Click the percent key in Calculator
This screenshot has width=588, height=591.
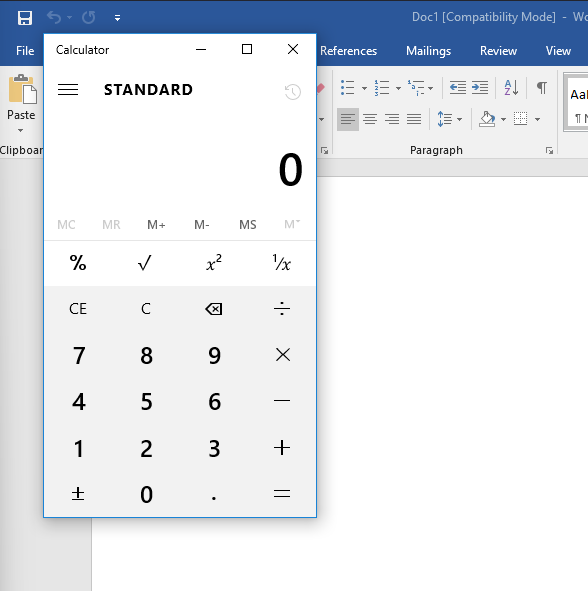pos(78,263)
